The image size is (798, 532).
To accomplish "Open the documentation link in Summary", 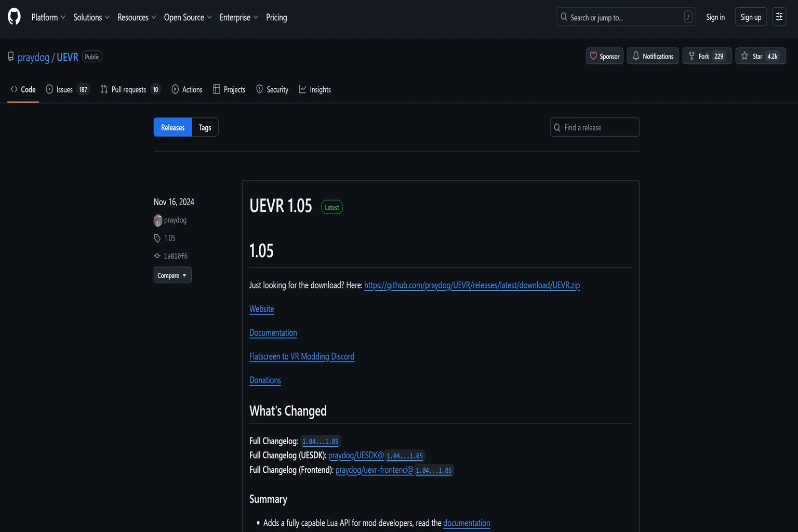I will point(467,523).
